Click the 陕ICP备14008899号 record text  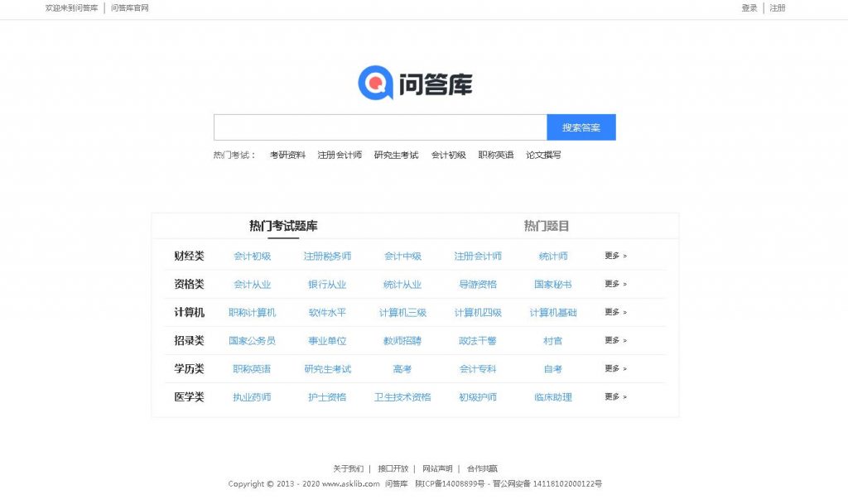[450, 483]
